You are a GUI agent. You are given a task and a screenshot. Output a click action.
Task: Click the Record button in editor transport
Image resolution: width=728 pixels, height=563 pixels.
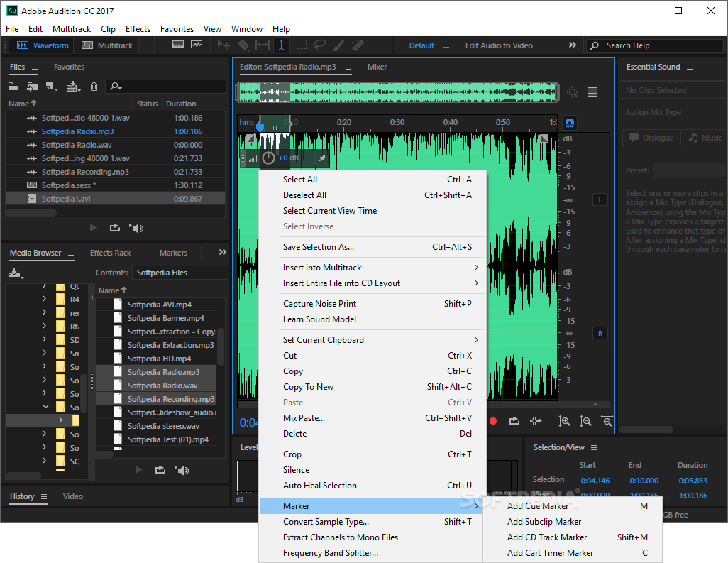493,421
